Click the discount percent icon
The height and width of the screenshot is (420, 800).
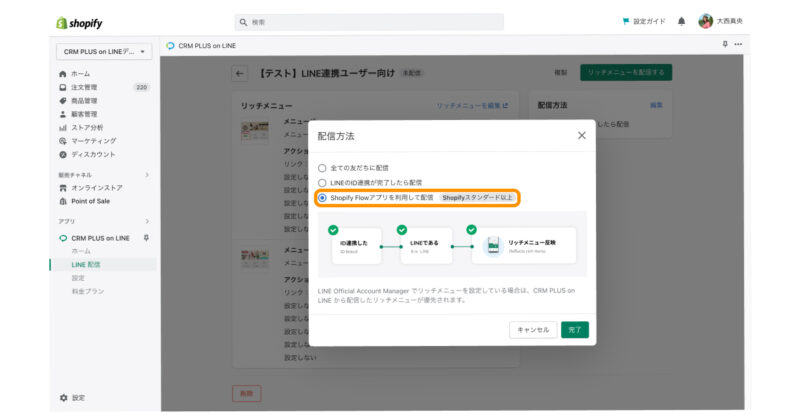pyautogui.click(x=63, y=154)
